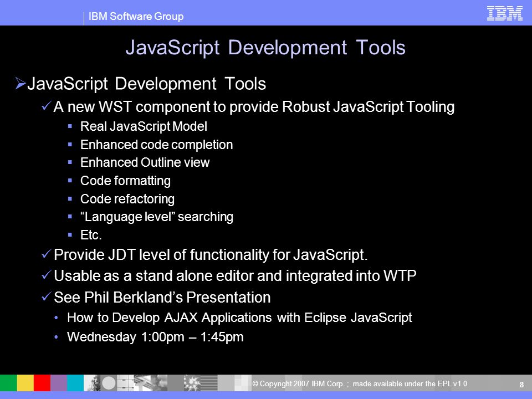Select 'Code refactoring' bullet

pos(127,199)
